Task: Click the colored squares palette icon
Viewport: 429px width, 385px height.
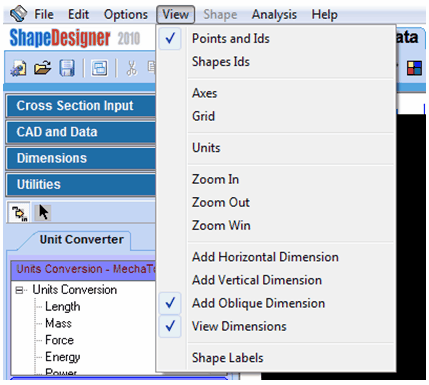Action: pos(414,68)
